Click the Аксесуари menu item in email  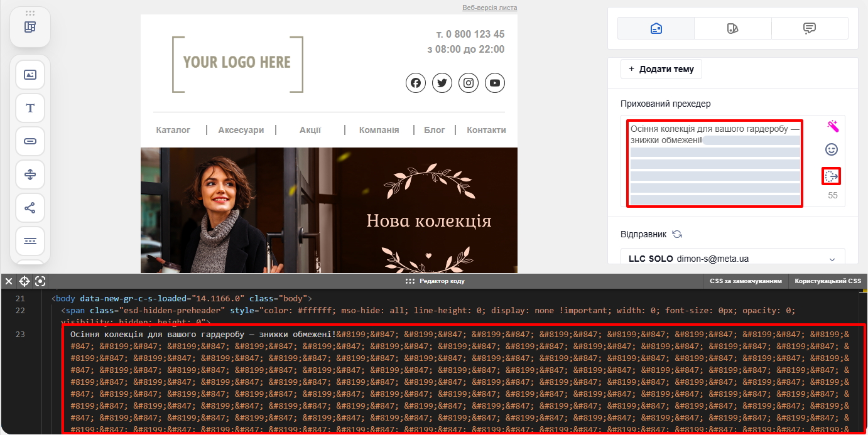tap(241, 130)
